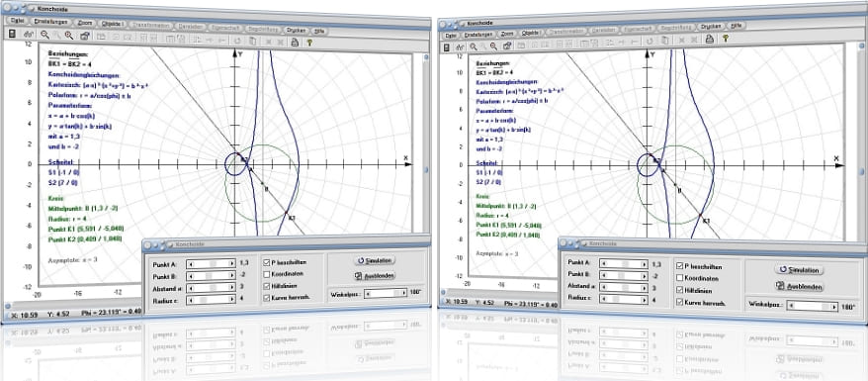Open the Hilfe tab in the right window
Image resolution: width=868 pixels, height=381 pixels.
737,26
